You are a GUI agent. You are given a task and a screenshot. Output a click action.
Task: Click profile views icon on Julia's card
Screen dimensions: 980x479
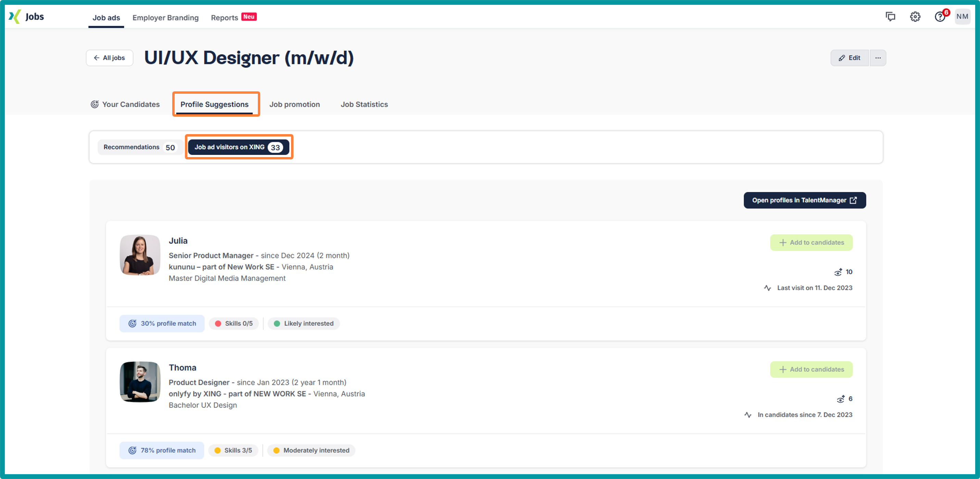[838, 272]
